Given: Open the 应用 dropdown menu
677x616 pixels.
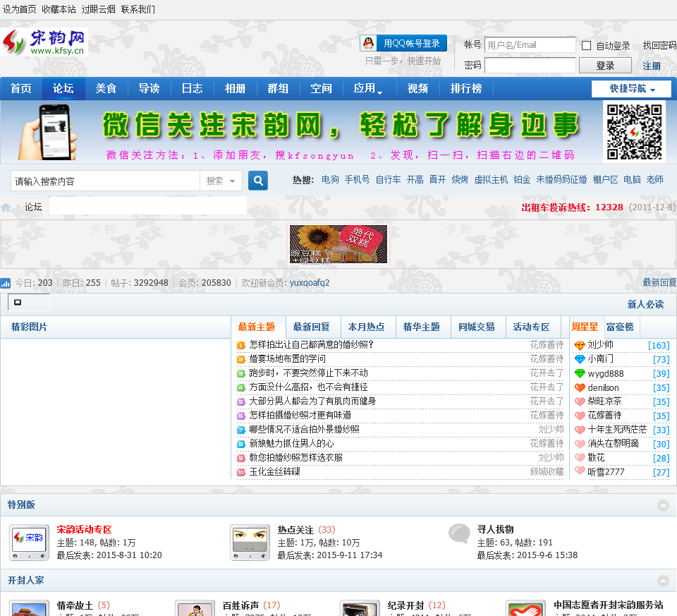Looking at the screenshot, I should 367,89.
